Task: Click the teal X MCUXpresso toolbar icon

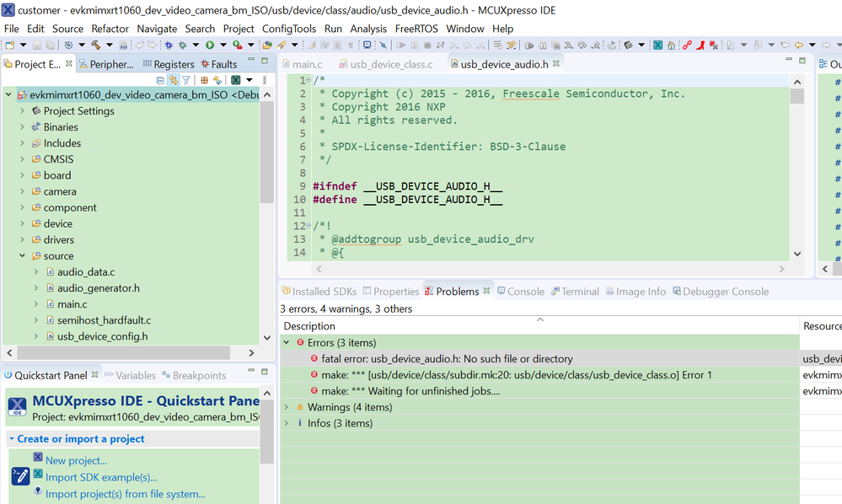Action: coord(657,45)
